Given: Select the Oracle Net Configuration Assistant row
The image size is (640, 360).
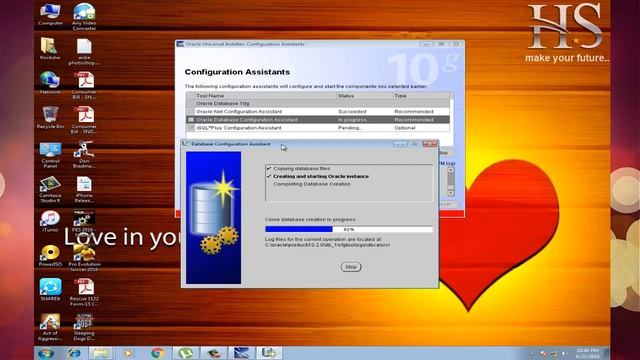Looking at the screenshot, I should pyautogui.click(x=318, y=111).
